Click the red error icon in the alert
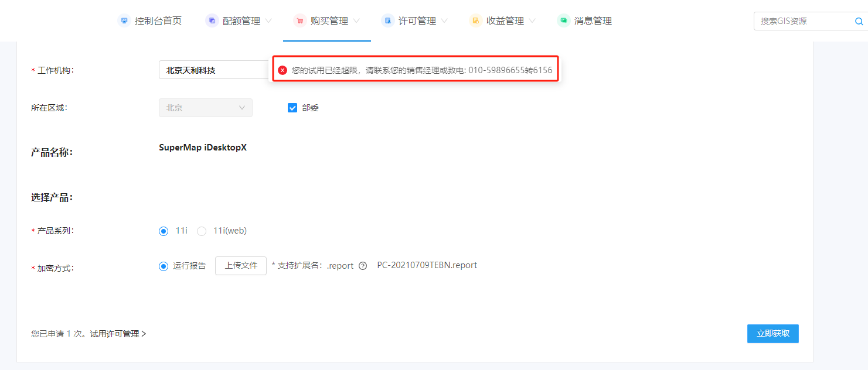 (282, 70)
